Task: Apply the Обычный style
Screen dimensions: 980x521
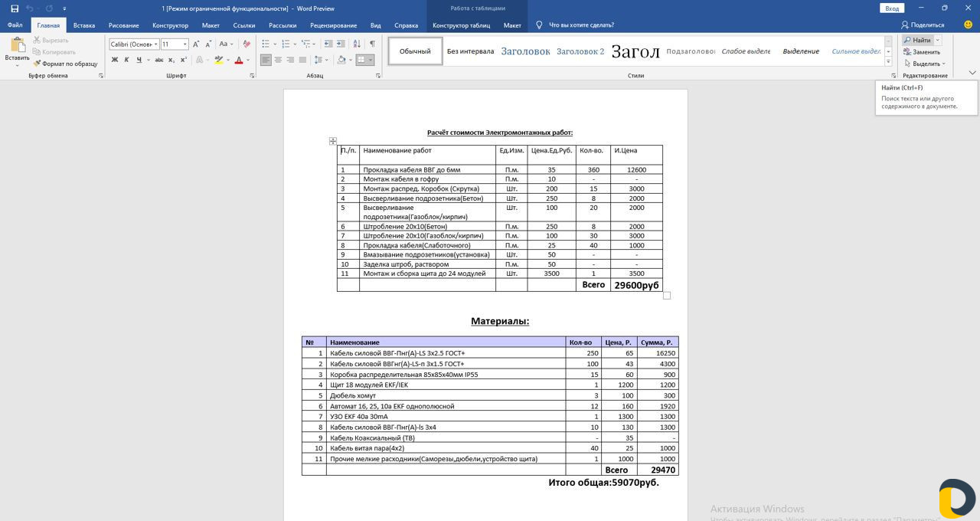Action: [x=415, y=51]
